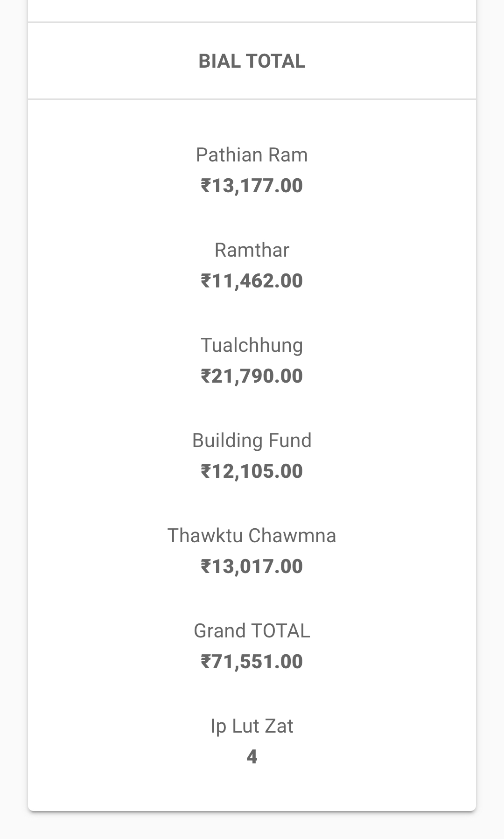Click the rupee symbol in Building Fund amount
The image size is (504, 839).
click(x=206, y=471)
